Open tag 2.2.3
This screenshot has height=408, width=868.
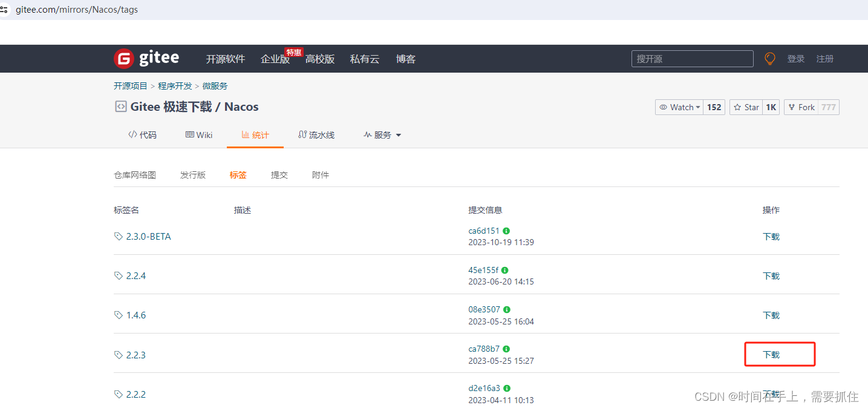pyautogui.click(x=136, y=355)
